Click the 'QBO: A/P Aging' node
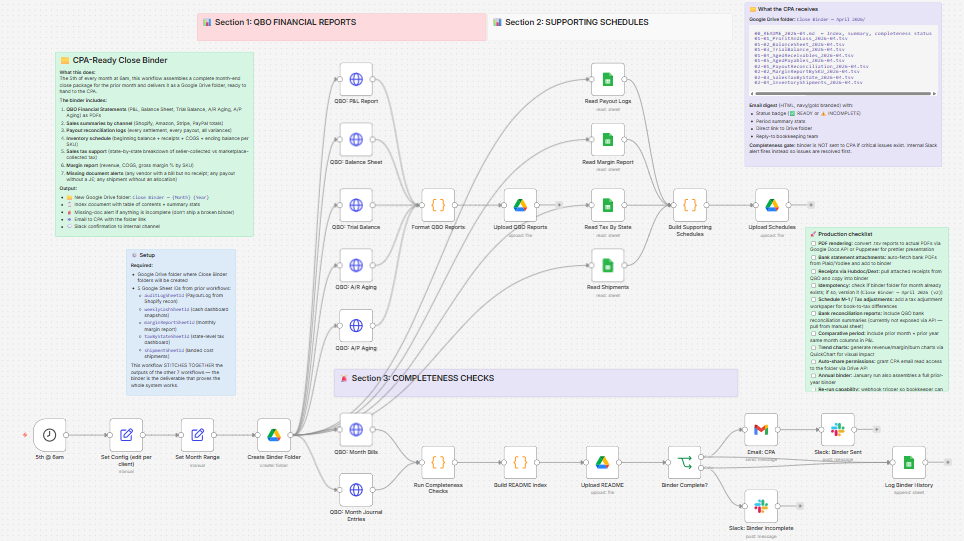964x541 pixels. coord(356,325)
